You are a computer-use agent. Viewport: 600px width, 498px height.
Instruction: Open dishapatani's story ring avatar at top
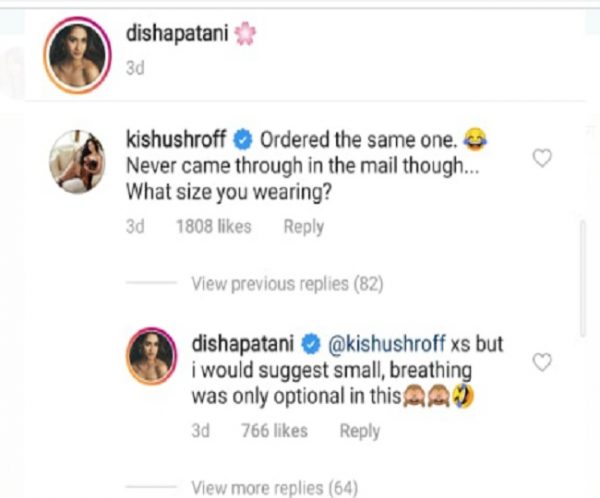[x=77, y=56]
